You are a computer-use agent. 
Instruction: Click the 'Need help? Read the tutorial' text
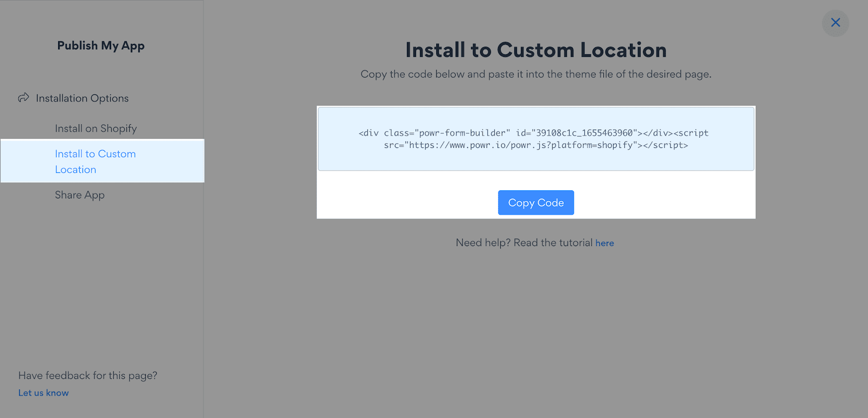point(524,243)
